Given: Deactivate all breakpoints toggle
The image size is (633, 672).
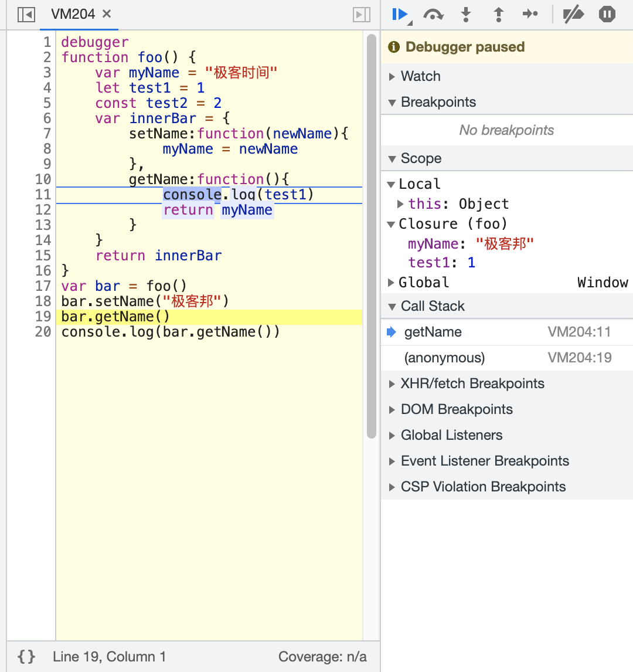Looking at the screenshot, I should (573, 15).
